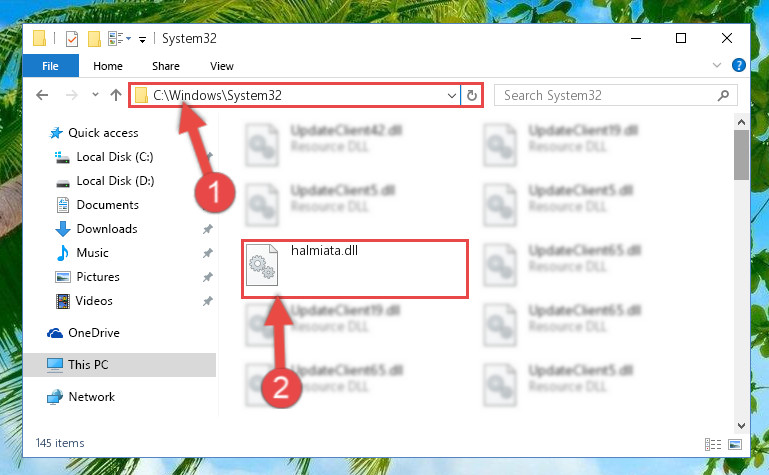Select the halmiata.dll file

tap(355, 268)
